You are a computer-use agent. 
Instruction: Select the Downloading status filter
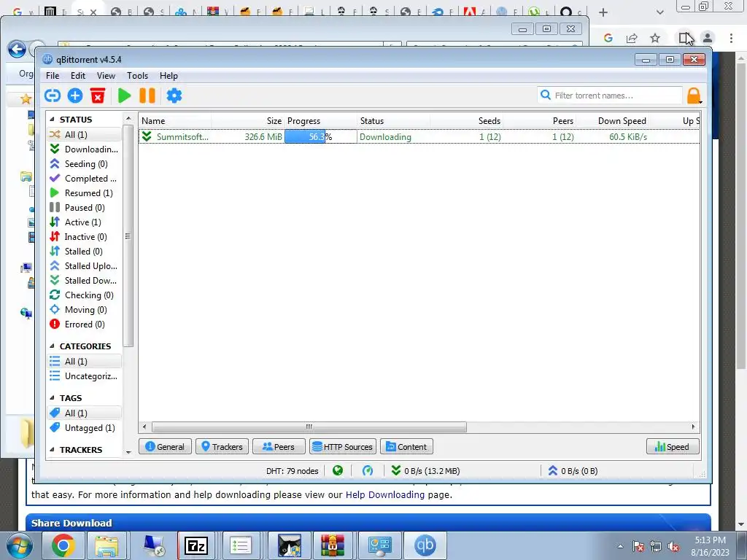(85, 149)
